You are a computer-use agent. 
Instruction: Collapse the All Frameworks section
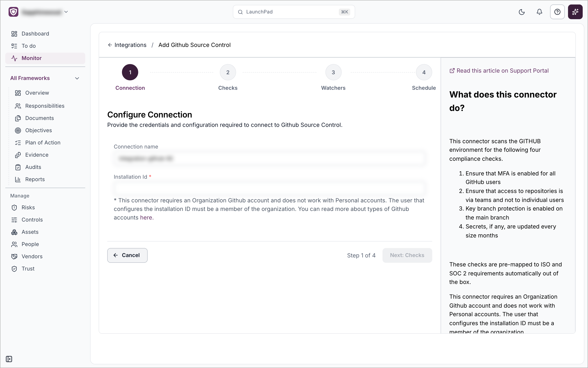77,78
